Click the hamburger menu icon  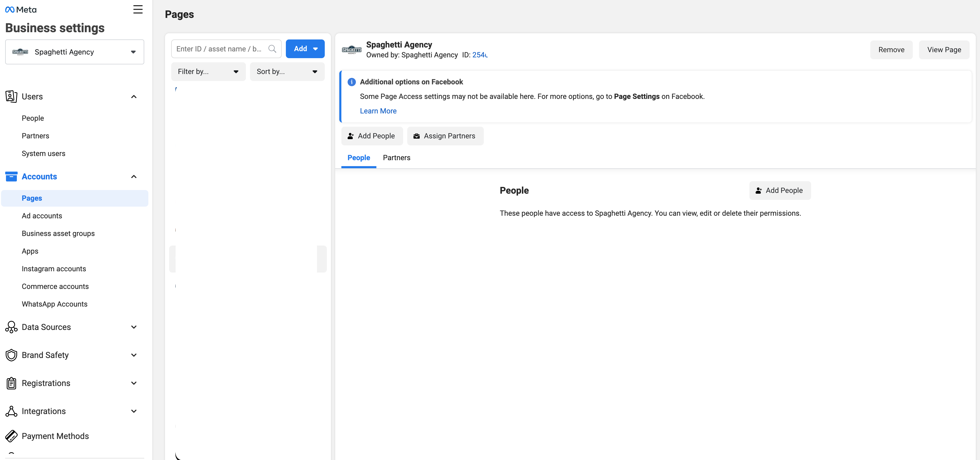138,10
